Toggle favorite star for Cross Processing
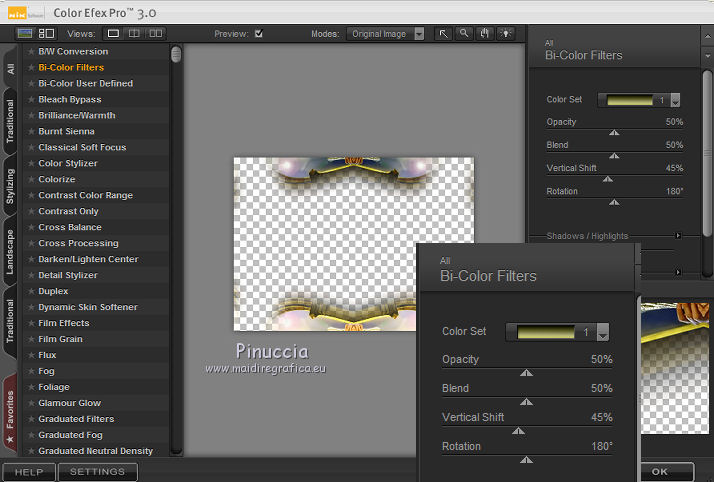The image size is (714, 482). [x=31, y=243]
